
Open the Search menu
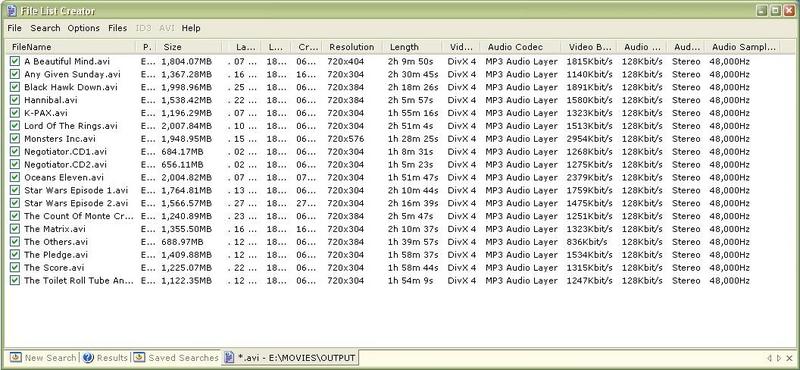click(x=45, y=28)
